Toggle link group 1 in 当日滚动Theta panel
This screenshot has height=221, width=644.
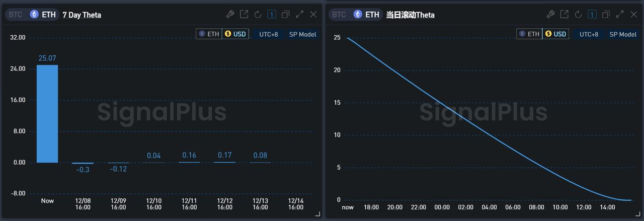point(592,15)
